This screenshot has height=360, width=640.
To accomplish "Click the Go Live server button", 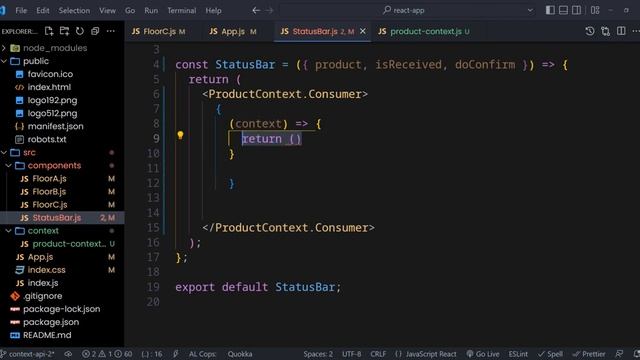I will tap(483, 354).
